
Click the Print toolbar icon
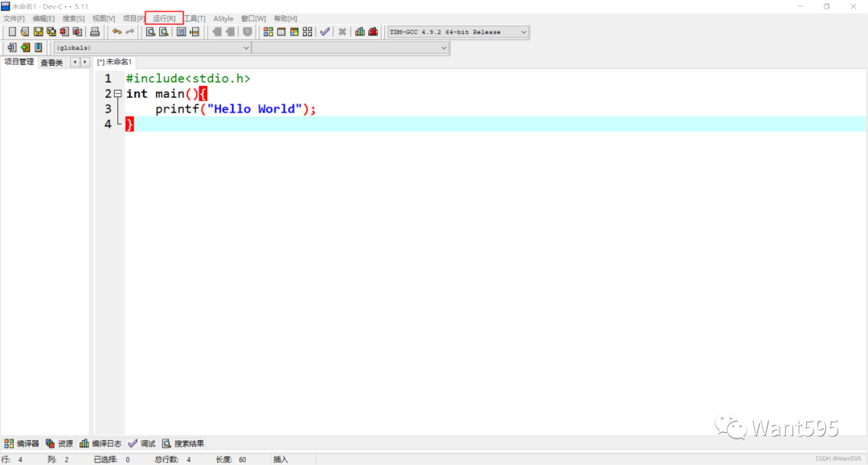click(95, 32)
